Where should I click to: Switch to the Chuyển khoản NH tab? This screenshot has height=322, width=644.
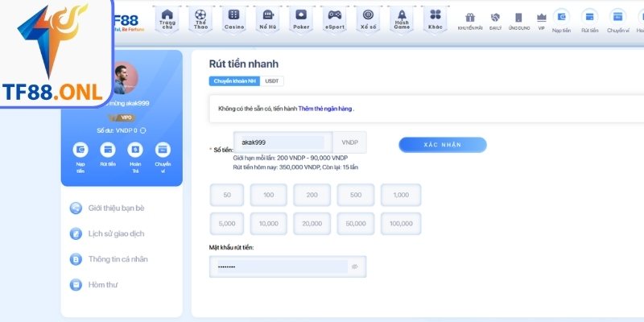click(x=234, y=81)
